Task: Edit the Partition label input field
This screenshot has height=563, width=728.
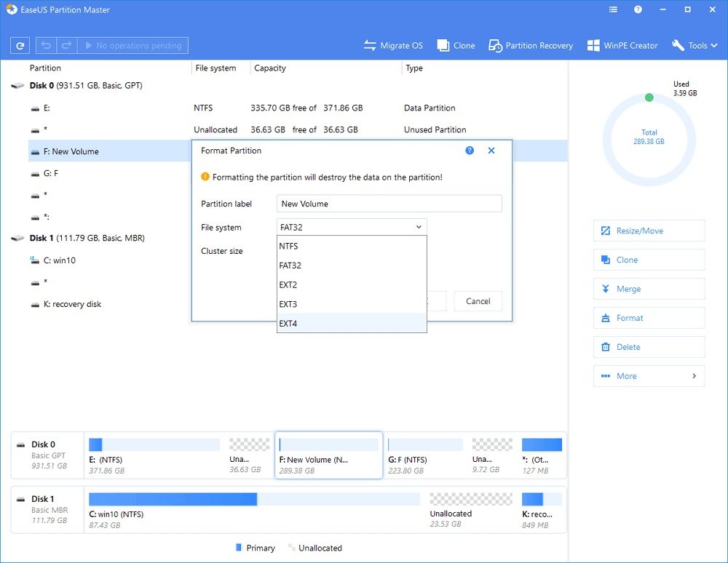Action: point(389,204)
